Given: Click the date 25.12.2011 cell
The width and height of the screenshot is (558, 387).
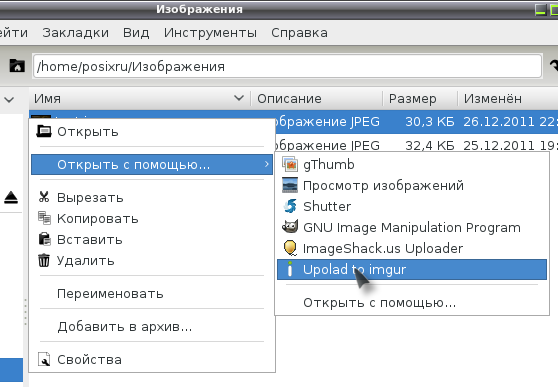Looking at the screenshot, I should pos(510,145).
